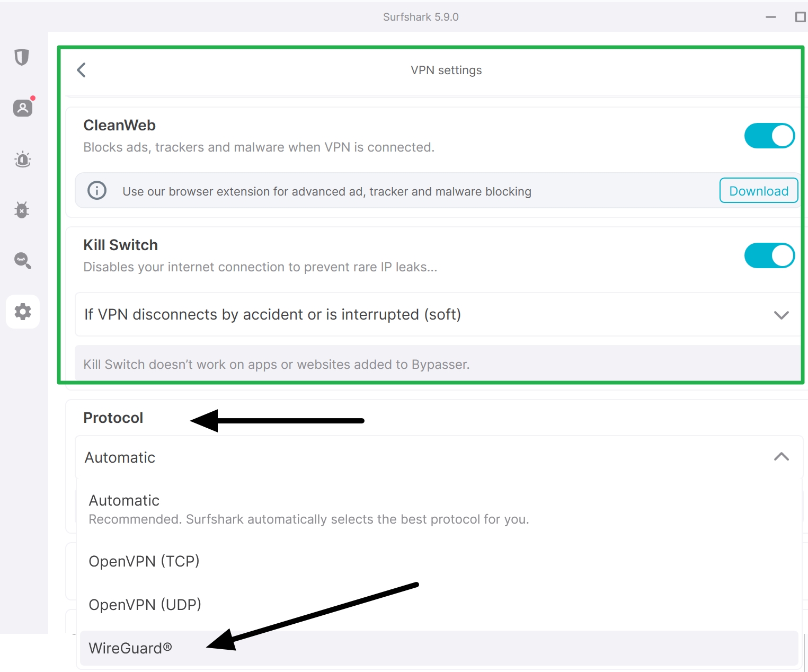This screenshot has width=808, height=672.
Task: Collapse the Protocol dropdown chevron
Action: tap(781, 457)
